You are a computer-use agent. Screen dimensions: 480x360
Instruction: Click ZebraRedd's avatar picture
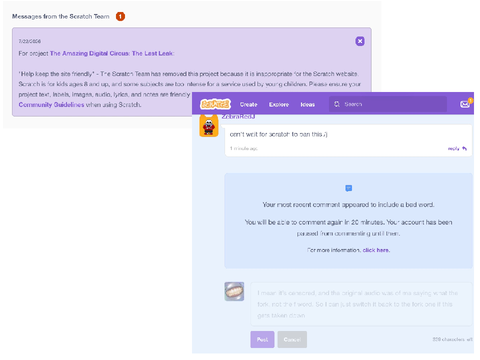209,126
